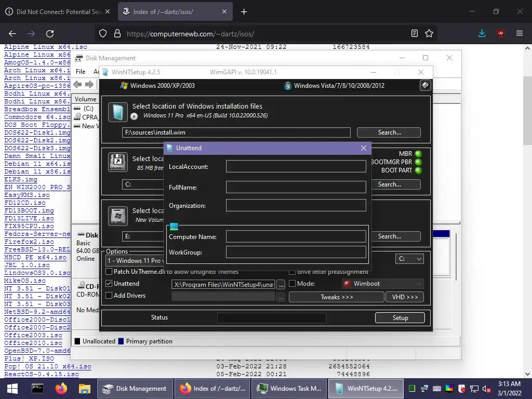
Task: Open the ReactOS-0.4.15.iso link
Action: click(42, 374)
